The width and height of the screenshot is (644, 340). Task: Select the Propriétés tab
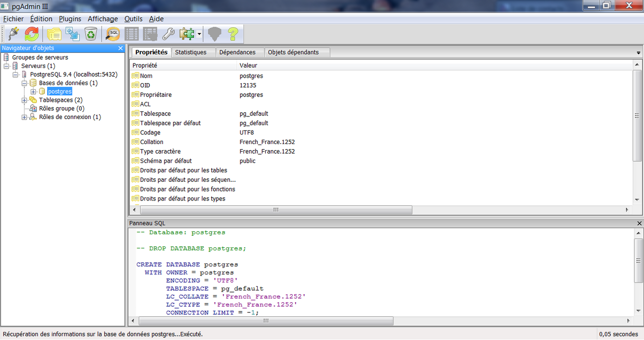[x=151, y=52]
